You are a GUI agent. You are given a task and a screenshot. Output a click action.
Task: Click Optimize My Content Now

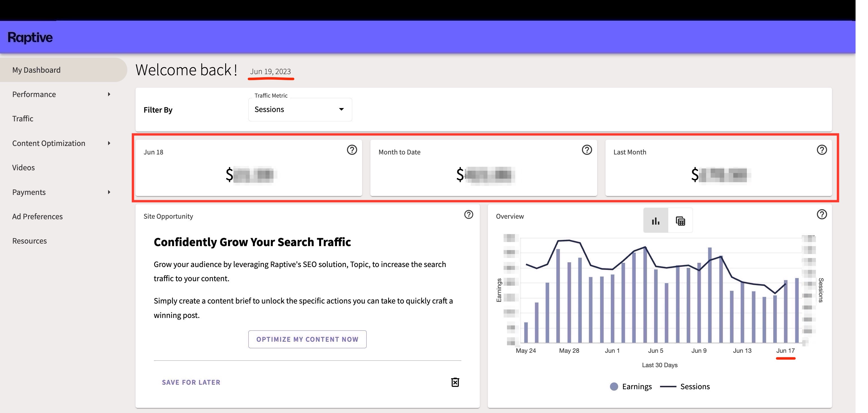tap(307, 339)
